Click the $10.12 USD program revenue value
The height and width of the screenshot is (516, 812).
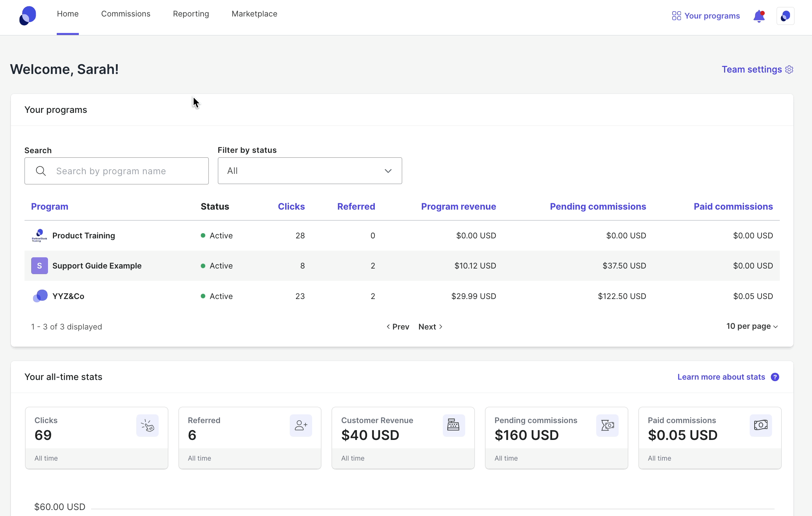coord(475,266)
